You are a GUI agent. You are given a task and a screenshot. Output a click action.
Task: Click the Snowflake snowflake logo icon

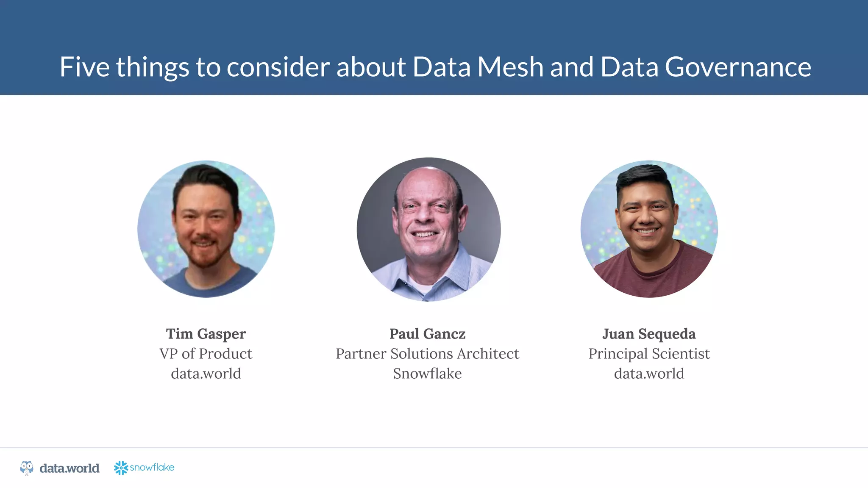121,468
